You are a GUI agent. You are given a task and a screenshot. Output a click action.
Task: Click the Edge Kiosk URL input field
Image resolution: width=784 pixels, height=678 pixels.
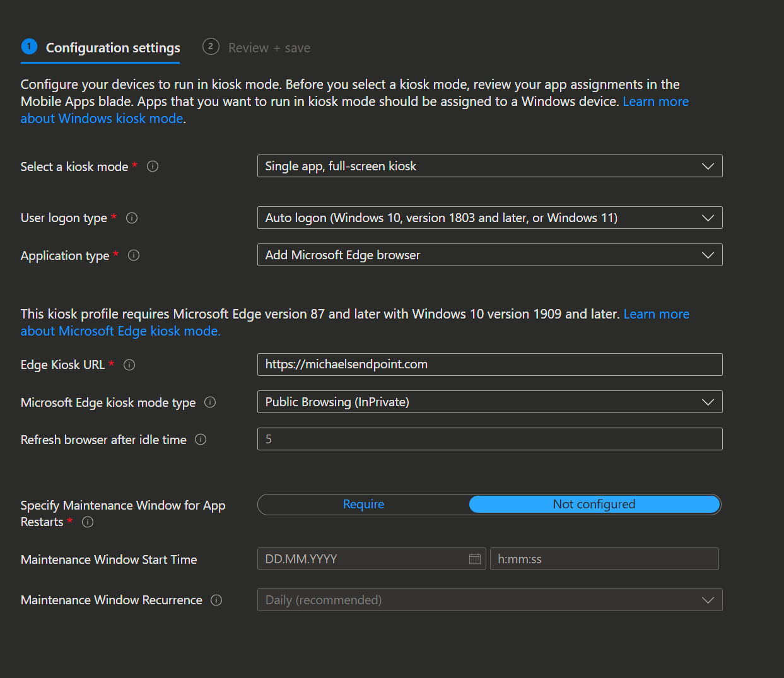[489, 364]
